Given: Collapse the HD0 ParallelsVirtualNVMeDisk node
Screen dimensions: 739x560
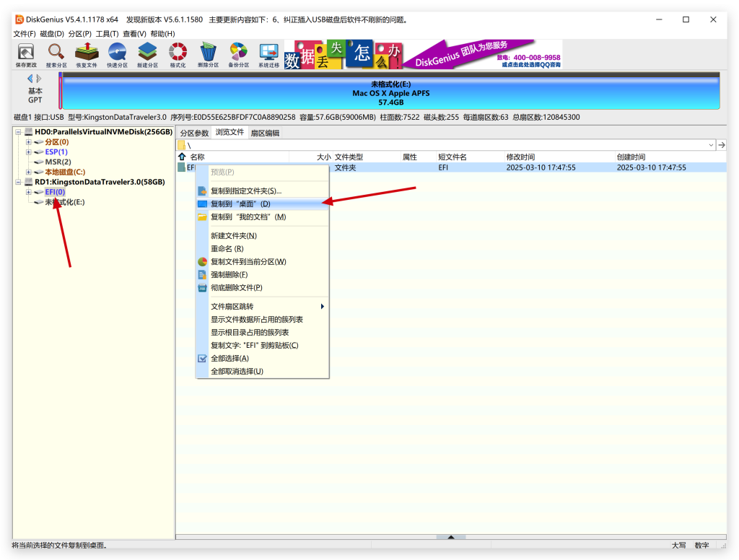Looking at the screenshot, I should coord(18,132).
